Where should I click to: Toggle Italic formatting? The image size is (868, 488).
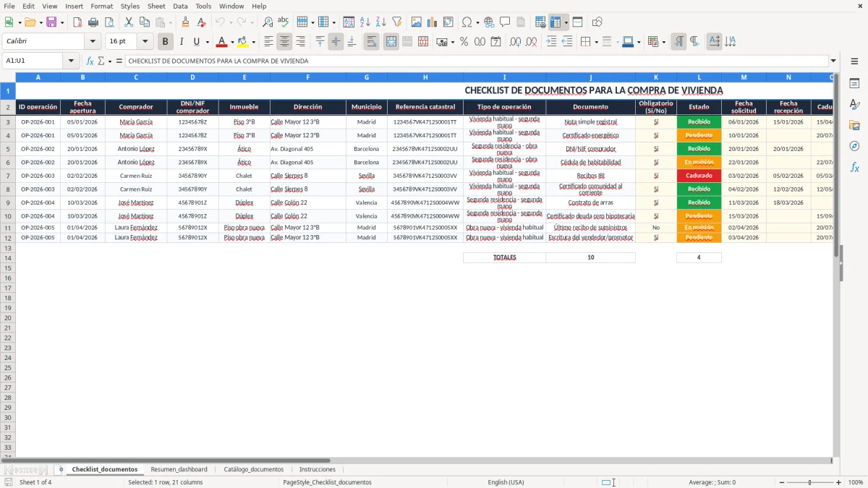tap(182, 42)
